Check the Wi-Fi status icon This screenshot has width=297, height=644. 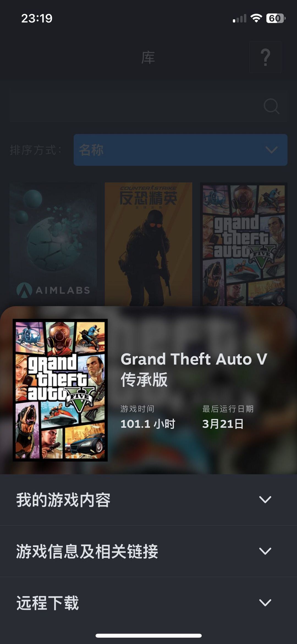(x=256, y=18)
